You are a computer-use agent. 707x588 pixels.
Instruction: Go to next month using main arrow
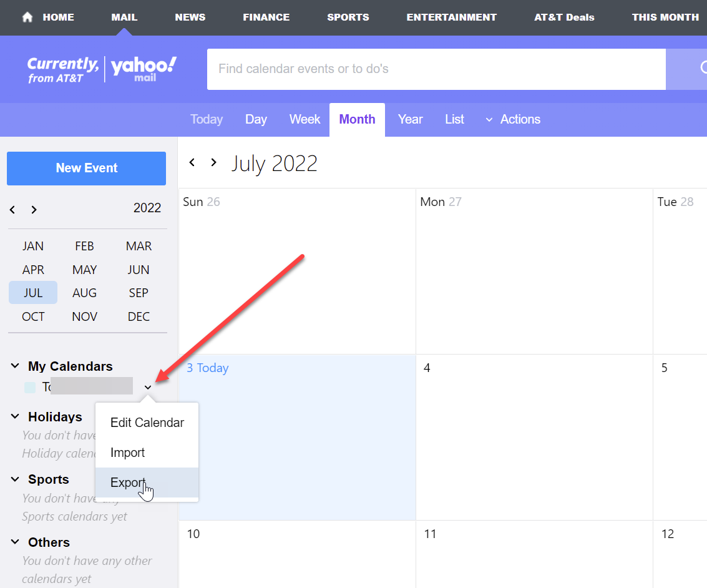coord(213,162)
